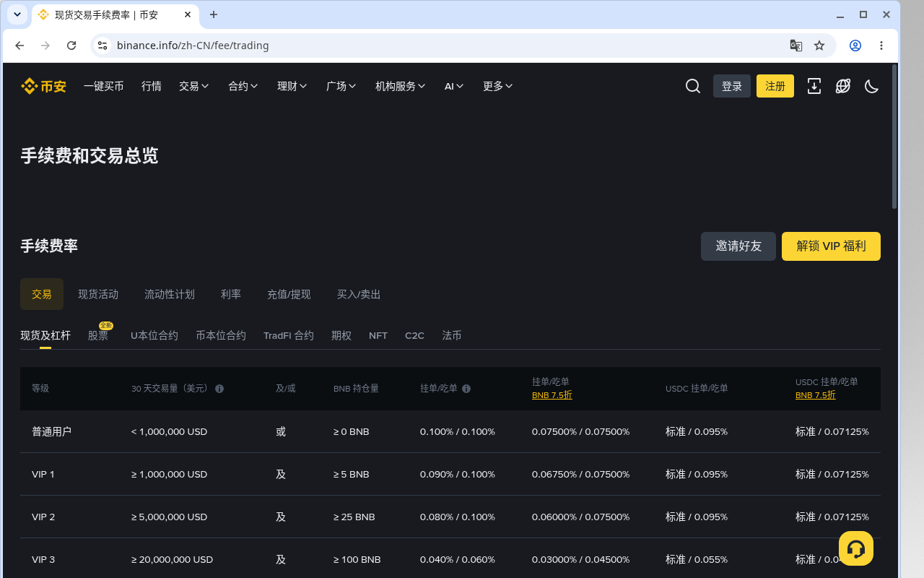Image resolution: width=924 pixels, height=578 pixels.
Task: Toggle the dark mode moon icon
Action: (x=872, y=86)
